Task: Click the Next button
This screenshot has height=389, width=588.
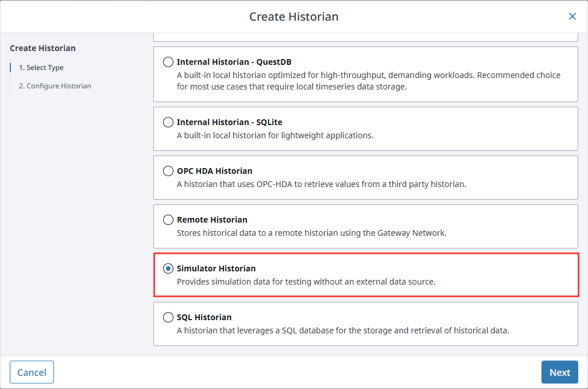Action: click(559, 372)
